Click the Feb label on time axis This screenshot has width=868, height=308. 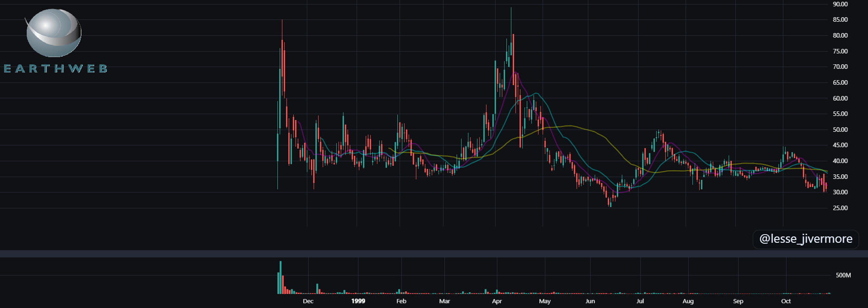tap(401, 301)
